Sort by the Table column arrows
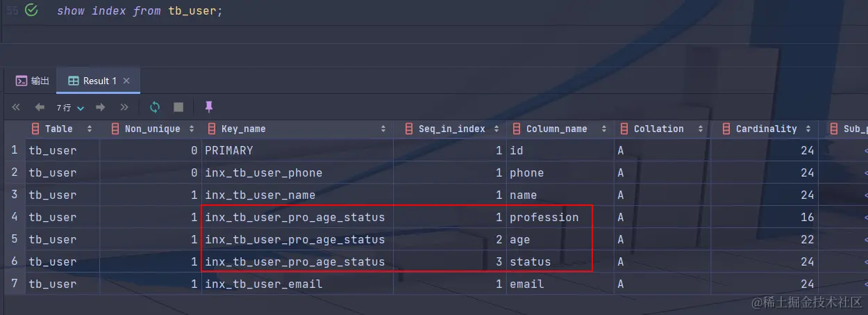868x315 pixels. 90,129
